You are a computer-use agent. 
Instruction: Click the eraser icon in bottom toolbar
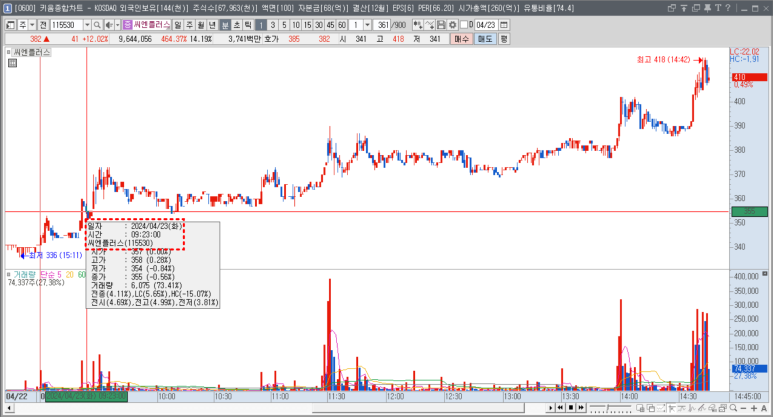(712, 408)
